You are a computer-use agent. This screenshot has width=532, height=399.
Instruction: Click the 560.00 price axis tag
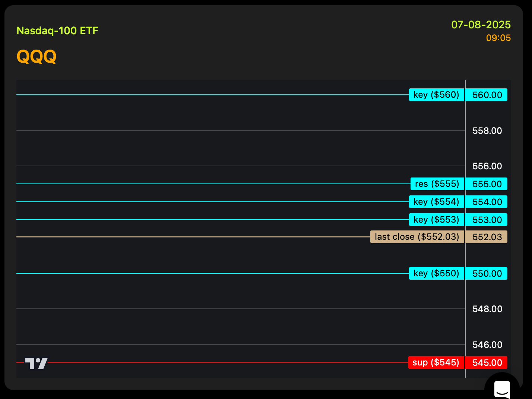(x=487, y=95)
